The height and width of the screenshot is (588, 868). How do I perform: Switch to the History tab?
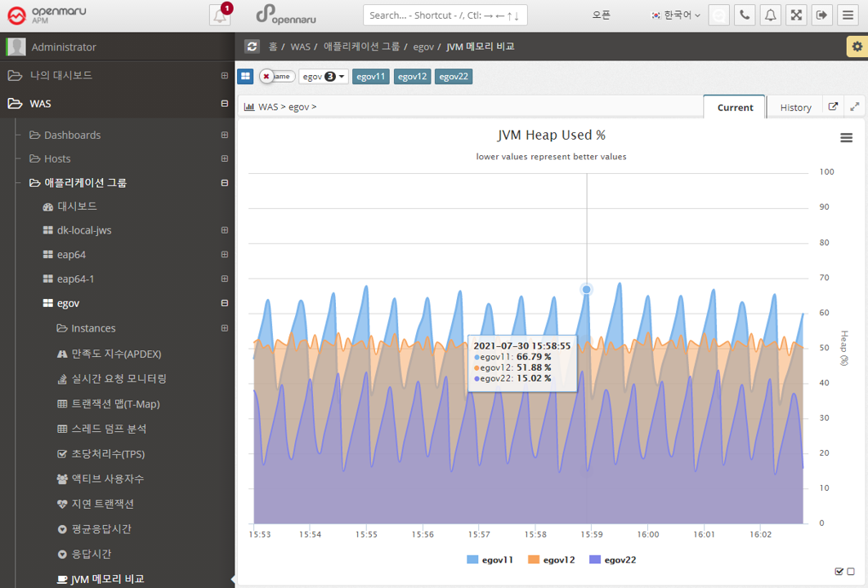(795, 107)
